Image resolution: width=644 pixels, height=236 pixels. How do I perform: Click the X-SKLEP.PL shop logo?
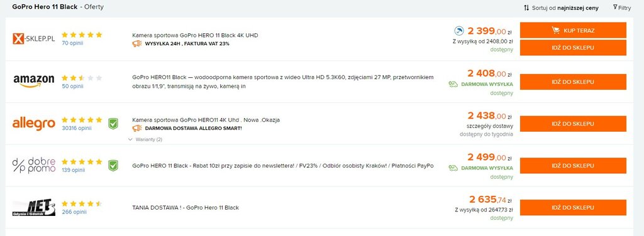34,39
